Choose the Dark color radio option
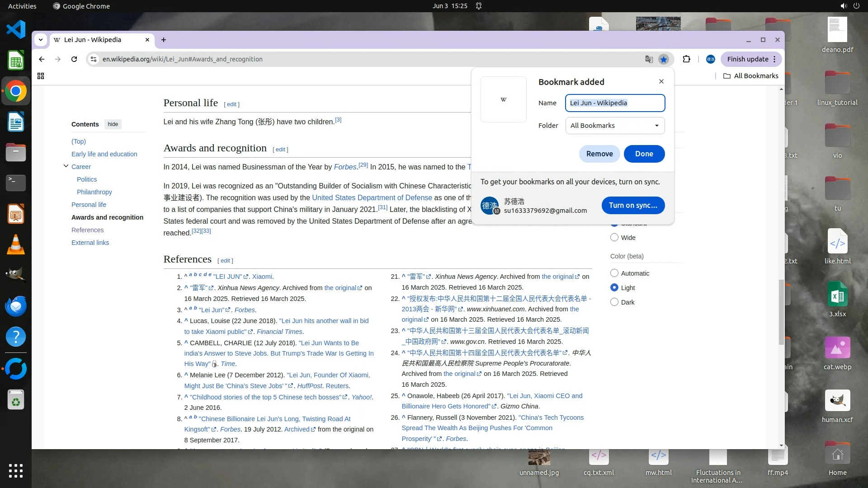The width and height of the screenshot is (868, 488). (x=614, y=302)
